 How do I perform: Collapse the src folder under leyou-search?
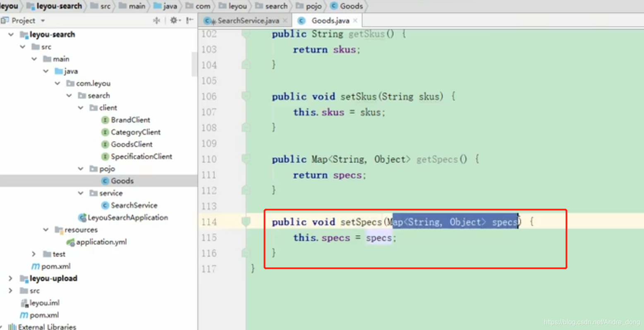(23, 47)
